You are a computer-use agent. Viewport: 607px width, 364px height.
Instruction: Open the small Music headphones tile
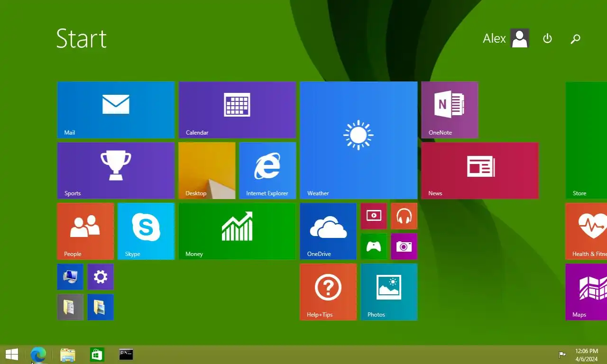coord(404,216)
